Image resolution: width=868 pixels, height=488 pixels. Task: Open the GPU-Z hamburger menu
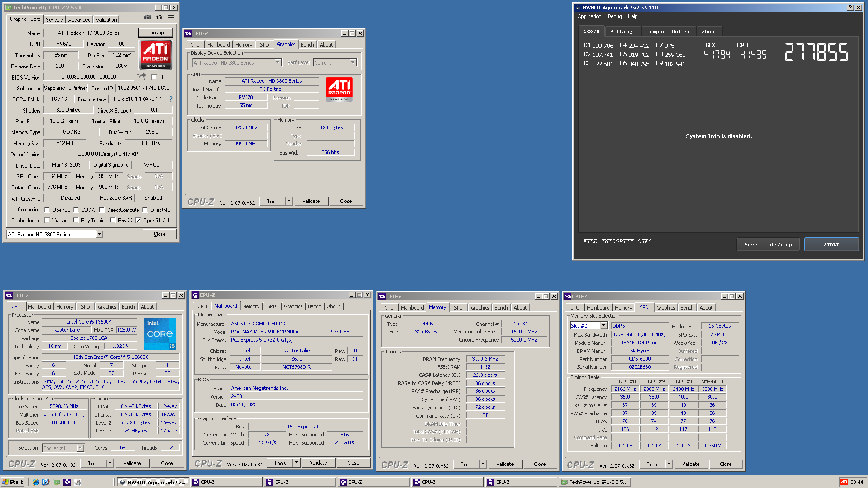click(x=171, y=17)
